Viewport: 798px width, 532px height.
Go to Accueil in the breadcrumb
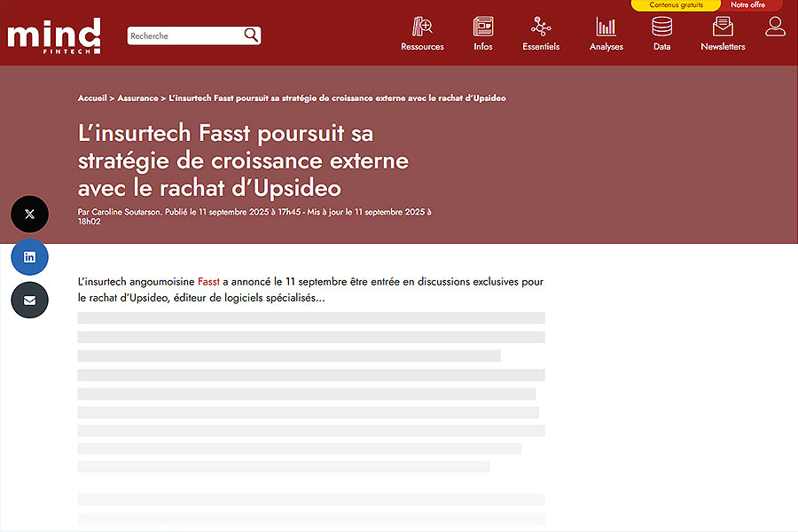tap(92, 98)
